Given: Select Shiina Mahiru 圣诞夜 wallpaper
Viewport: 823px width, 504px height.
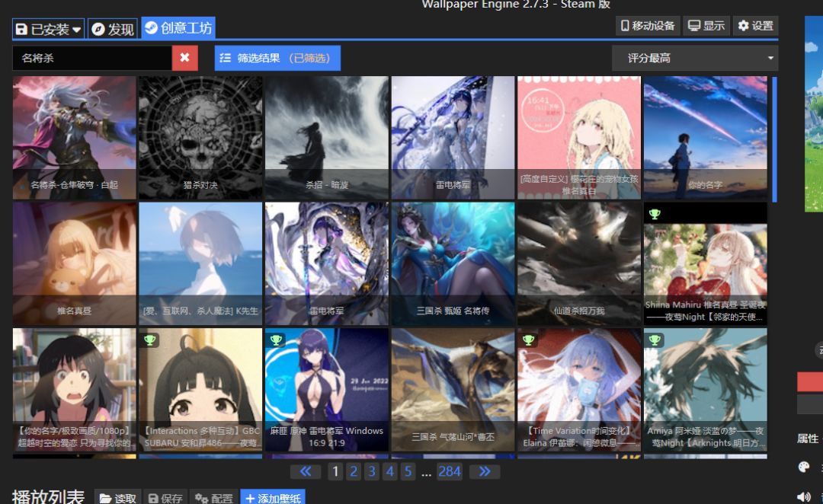Looking at the screenshot, I should 706,263.
